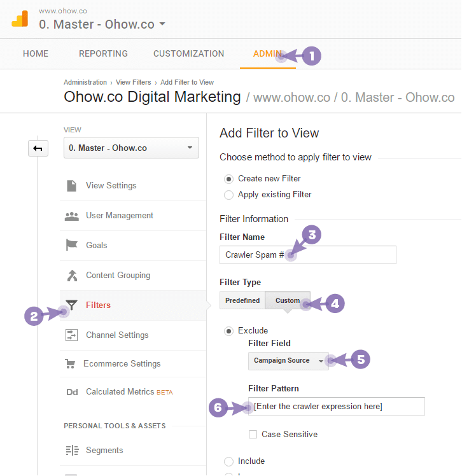Click the View Settings document icon
Screen dimensions: 462x476
[72, 186]
